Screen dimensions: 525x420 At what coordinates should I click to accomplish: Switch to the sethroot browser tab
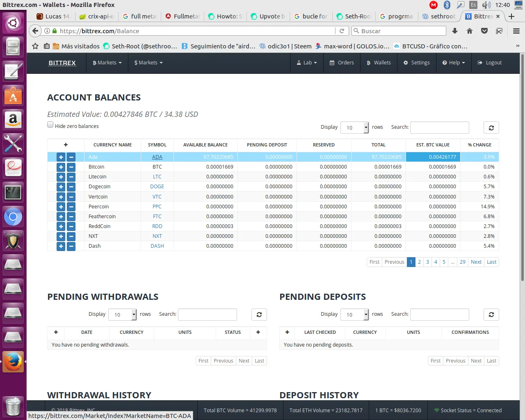[x=439, y=16]
